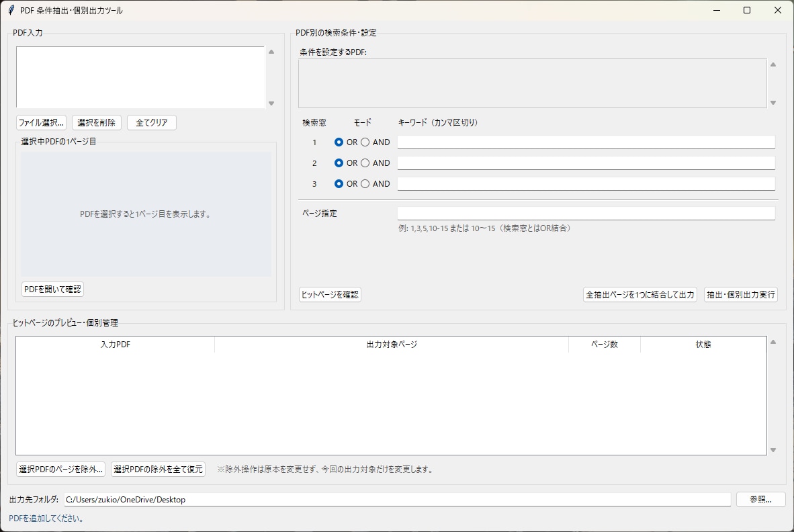This screenshot has width=794, height=532.
Task: Click down arrow of PDF入力 list scrollbar
Action: point(271,103)
